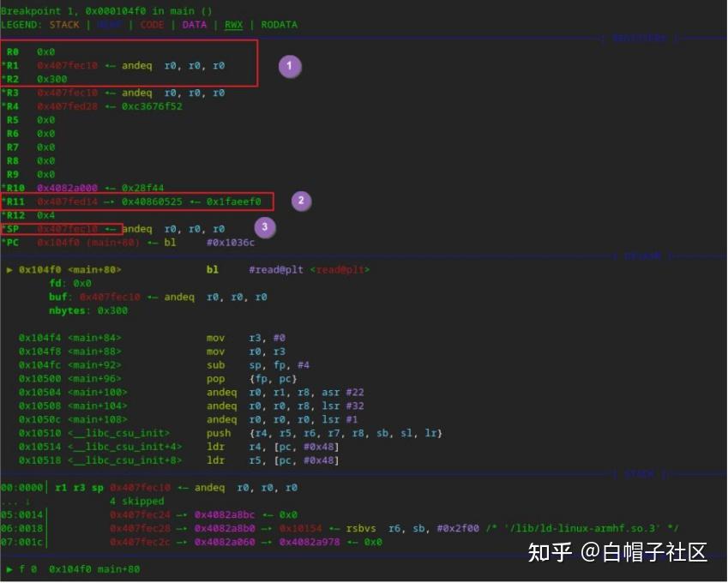728x583 pixels.
Task: Select the RODATA legend entry
Action: click(279, 25)
